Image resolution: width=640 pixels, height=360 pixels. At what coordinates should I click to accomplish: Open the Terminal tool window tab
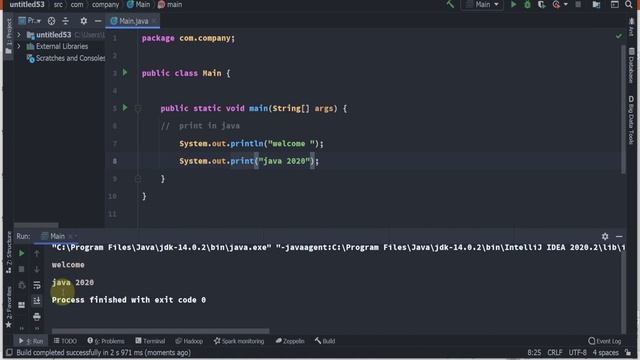click(150, 341)
